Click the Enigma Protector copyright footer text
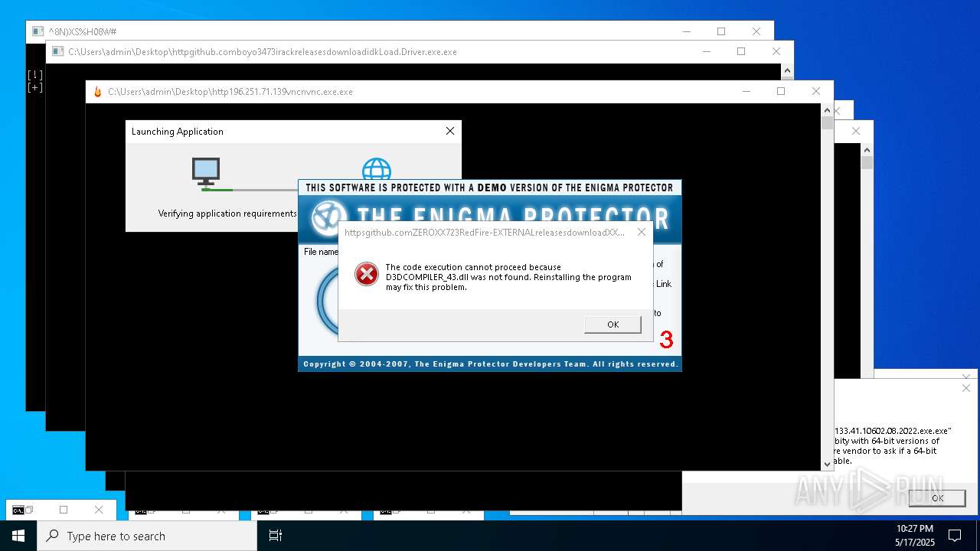This screenshot has height=551, width=980. (490, 364)
